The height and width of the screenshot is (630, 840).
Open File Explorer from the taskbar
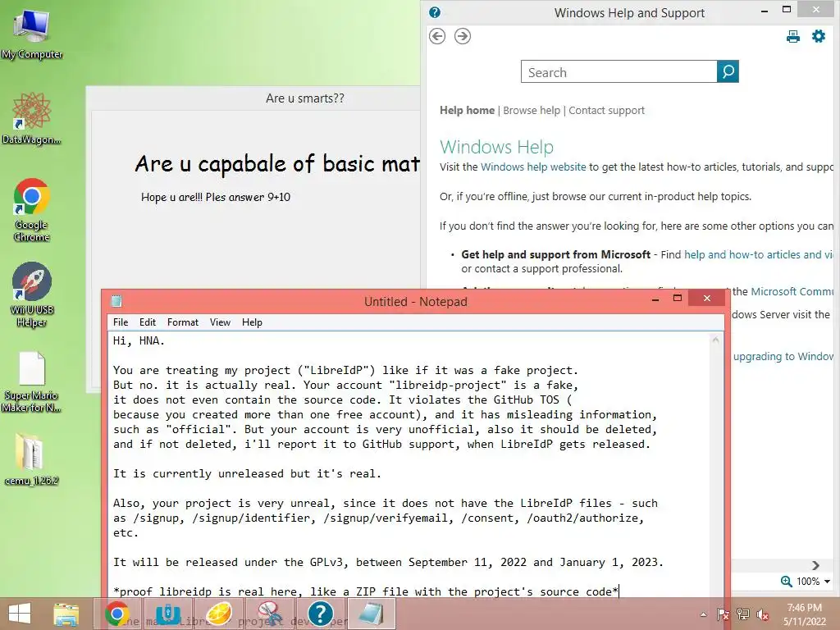[66, 614]
